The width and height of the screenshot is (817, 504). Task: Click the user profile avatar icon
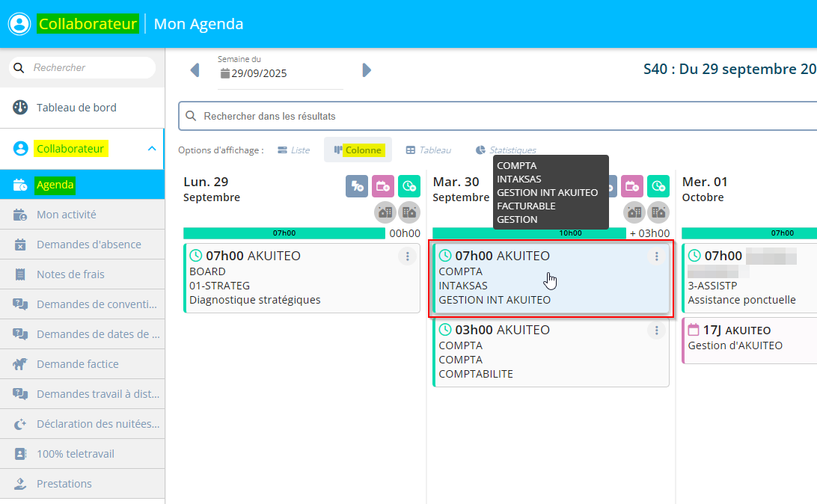point(19,24)
